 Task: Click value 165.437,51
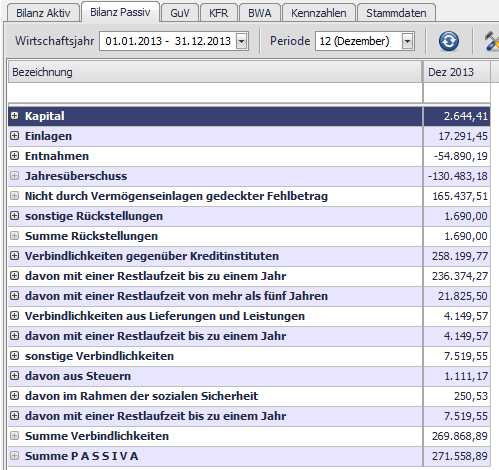tap(460, 196)
